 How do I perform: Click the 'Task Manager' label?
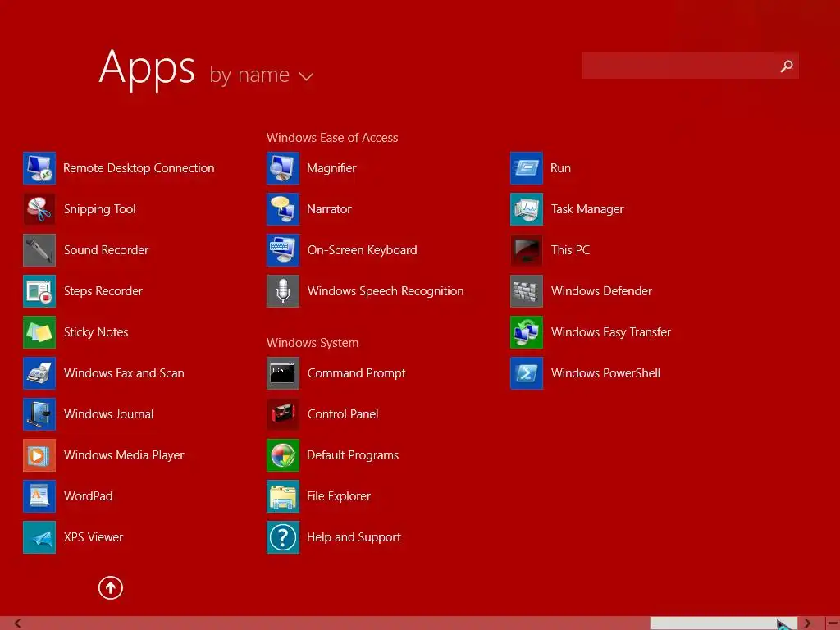(x=587, y=209)
